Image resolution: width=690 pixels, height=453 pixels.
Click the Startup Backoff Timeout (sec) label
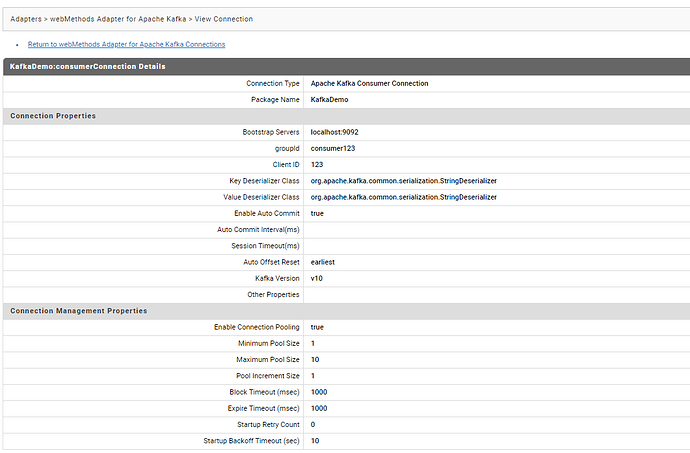click(x=251, y=441)
